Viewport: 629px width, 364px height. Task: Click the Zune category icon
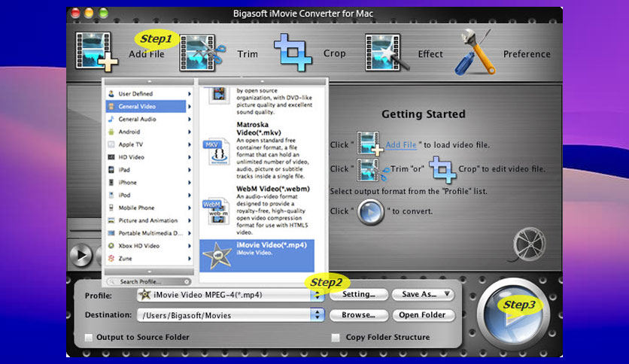[x=111, y=259]
